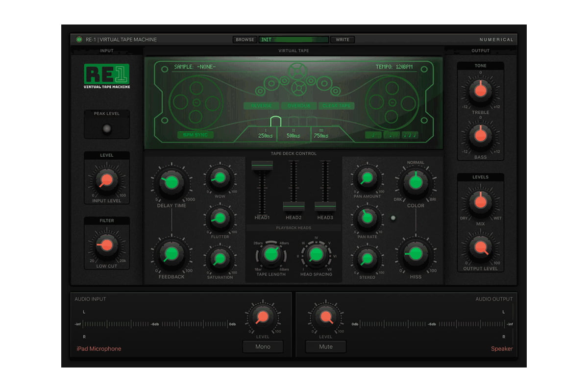Click the WOW knob
Screen dimensions: 588x392
click(x=220, y=177)
